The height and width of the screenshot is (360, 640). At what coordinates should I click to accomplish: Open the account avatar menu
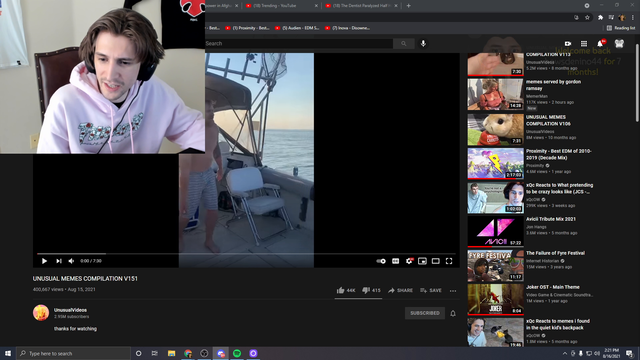(619, 44)
